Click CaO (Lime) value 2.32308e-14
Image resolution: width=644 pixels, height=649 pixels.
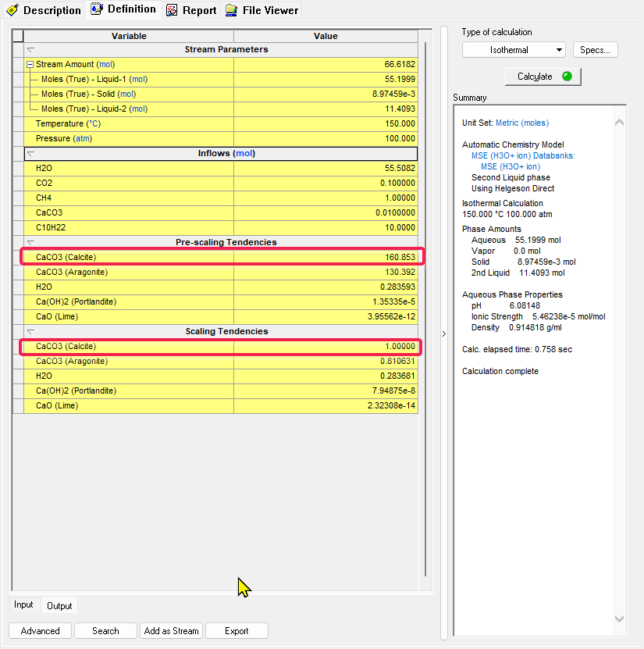point(326,405)
